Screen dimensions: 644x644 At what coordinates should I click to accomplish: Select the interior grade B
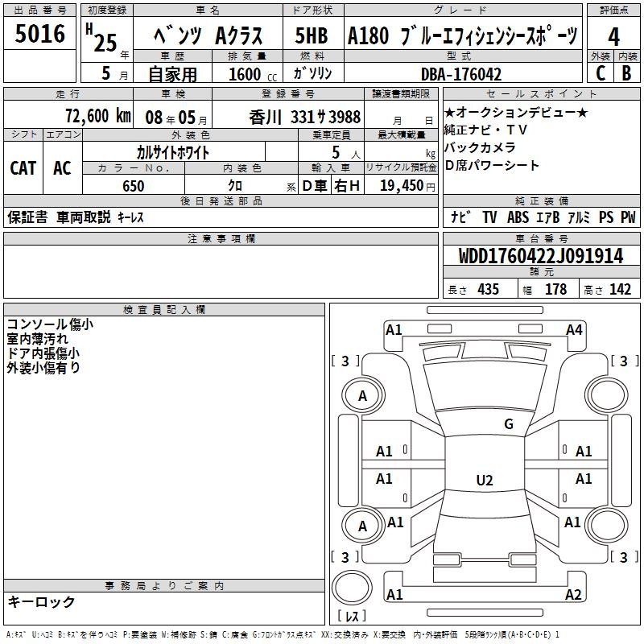click(627, 73)
